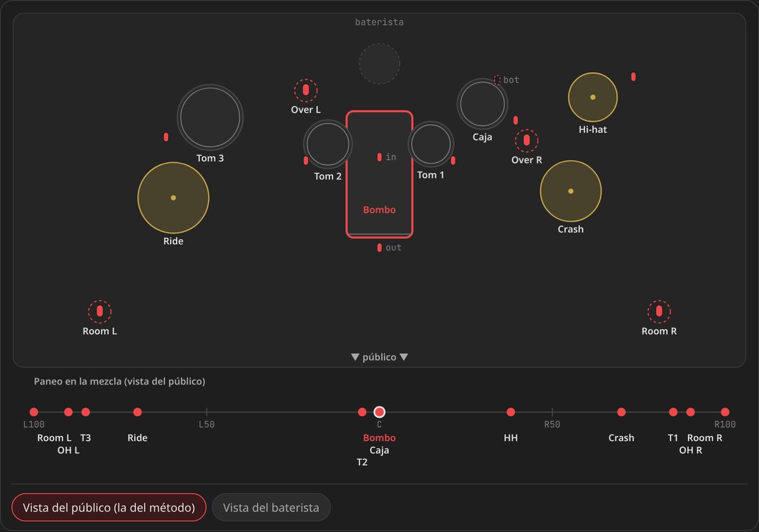Select the Room R microphone
The width and height of the screenshot is (759, 532).
[x=659, y=311]
